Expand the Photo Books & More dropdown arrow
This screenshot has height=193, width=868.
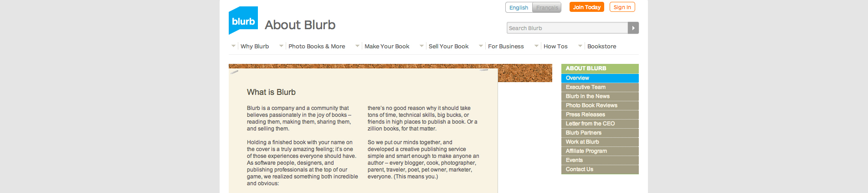pos(281,46)
